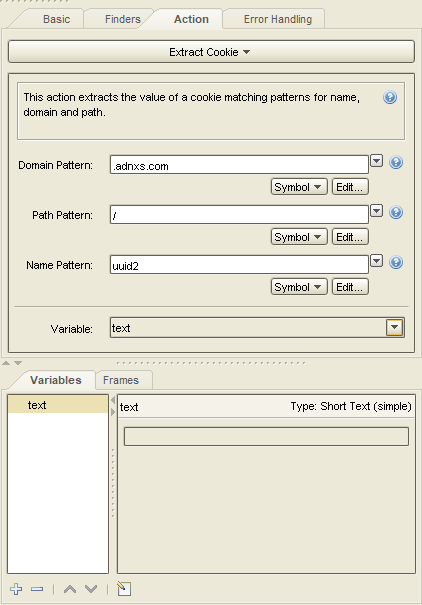Move variable up with up arrow

coord(70,589)
